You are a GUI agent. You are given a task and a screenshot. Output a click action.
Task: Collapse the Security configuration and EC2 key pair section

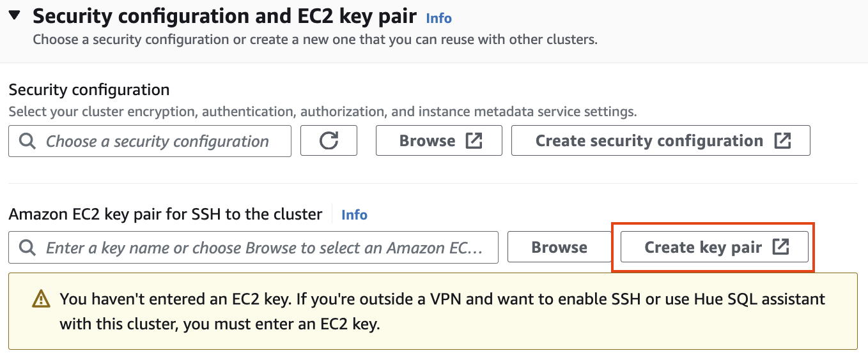(x=15, y=15)
